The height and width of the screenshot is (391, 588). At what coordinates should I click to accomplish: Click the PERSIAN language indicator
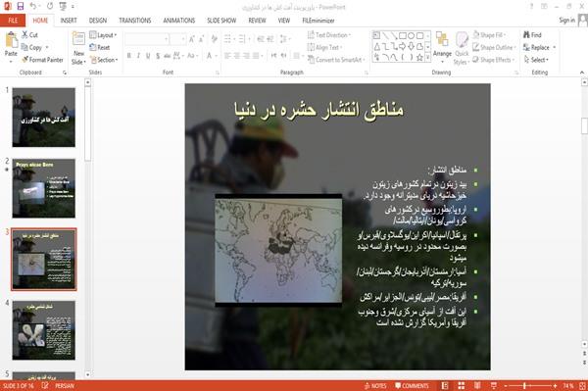point(65,386)
